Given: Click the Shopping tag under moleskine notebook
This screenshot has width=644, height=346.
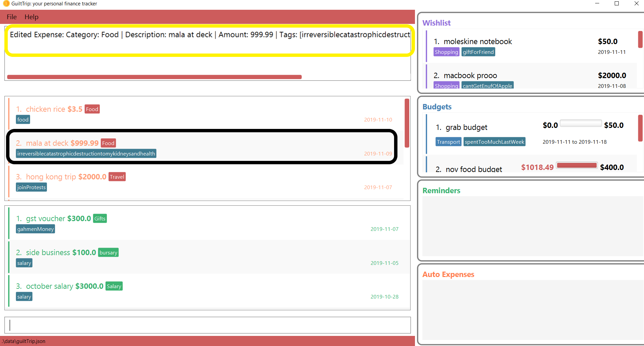Looking at the screenshot, I should click(x=446, y=52).
